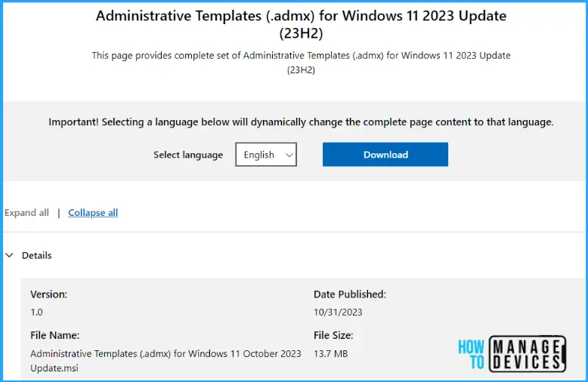The height and width of the screenshot is (382, 588).
Task: Click the Select language label
Action: tap(188, 155)
